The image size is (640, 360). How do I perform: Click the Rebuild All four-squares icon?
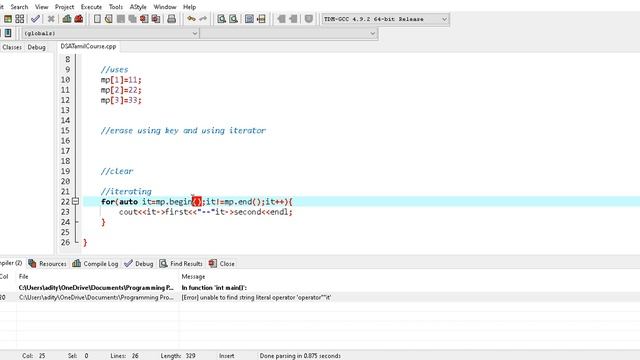pos(20,19)
